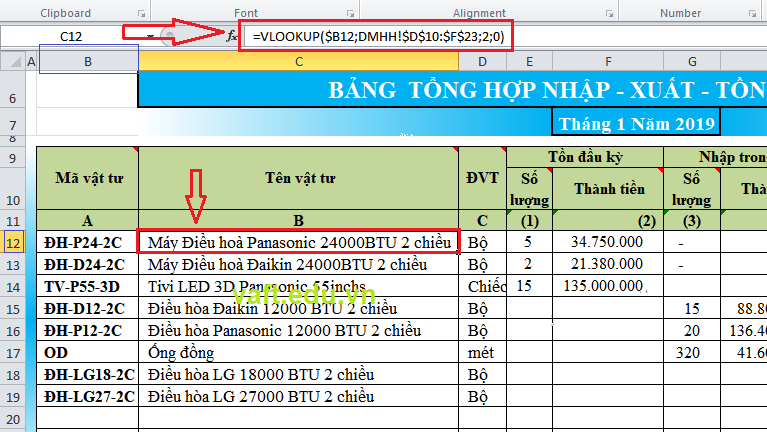Screen dimensions: 767x432
Task: Select the 21.380.000 amount cell
Action: point(608,265)
